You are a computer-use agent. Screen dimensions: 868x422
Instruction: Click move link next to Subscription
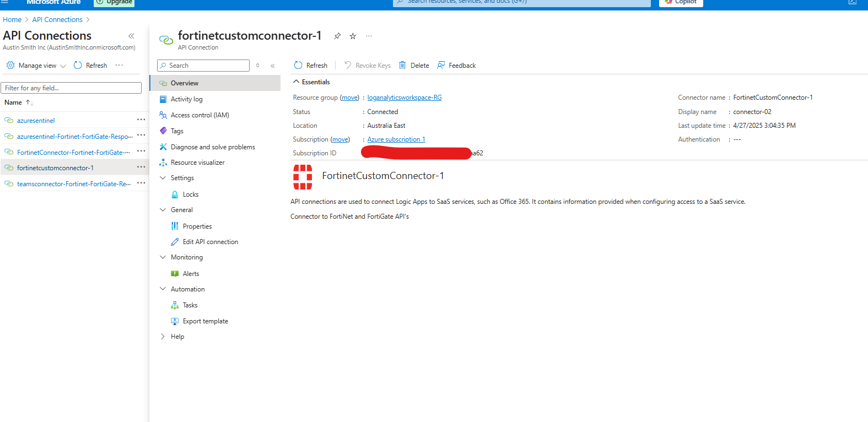click(x=340, y=139)
